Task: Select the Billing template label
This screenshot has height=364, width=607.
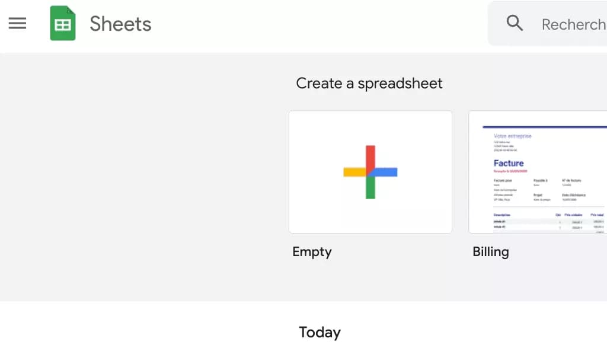Action: point(490,252)
